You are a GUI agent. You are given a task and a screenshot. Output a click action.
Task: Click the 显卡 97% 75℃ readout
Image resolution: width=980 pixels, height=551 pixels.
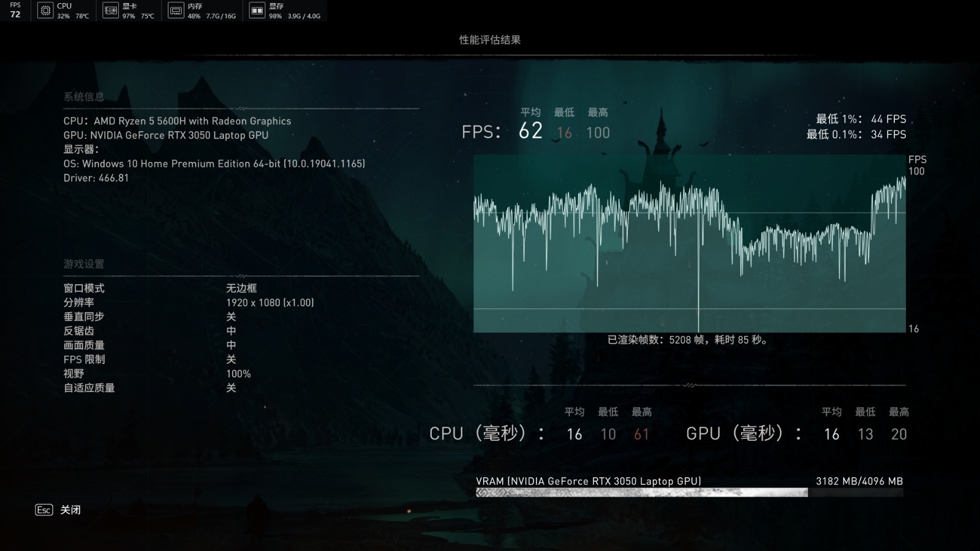point(138,10)
